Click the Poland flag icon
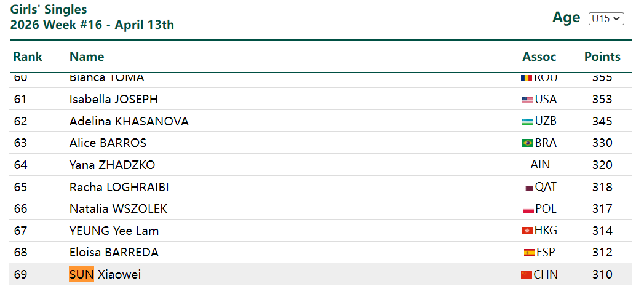 pos(527,210)
